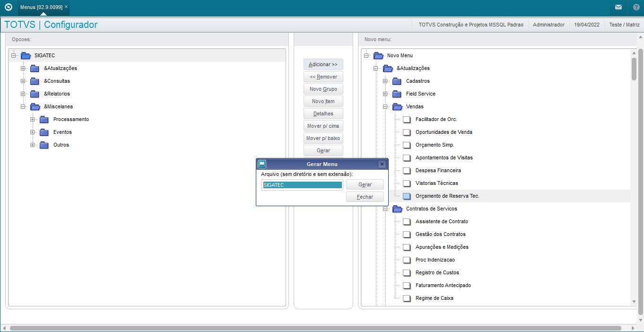Open the help question mark icon

636,7
